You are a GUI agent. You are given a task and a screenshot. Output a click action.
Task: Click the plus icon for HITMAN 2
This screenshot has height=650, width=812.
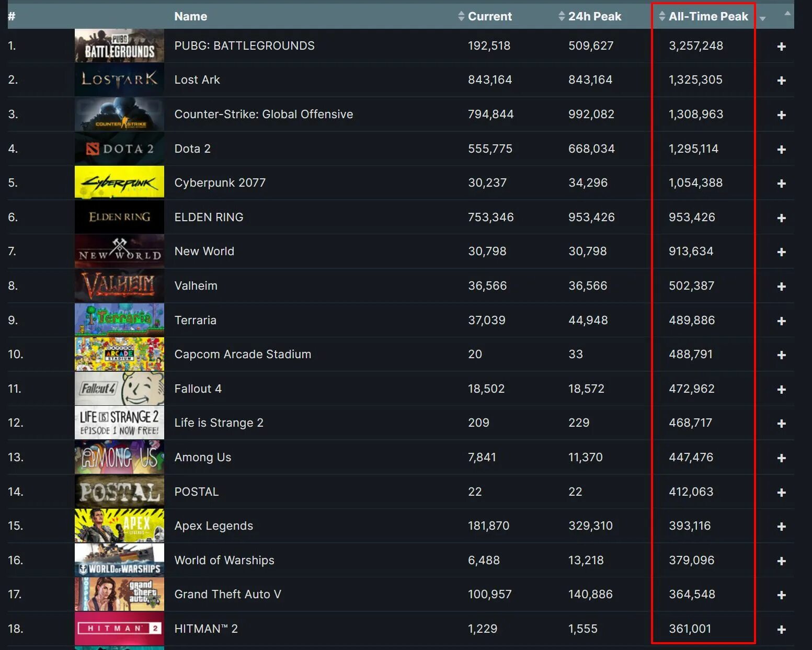point(781,630)
